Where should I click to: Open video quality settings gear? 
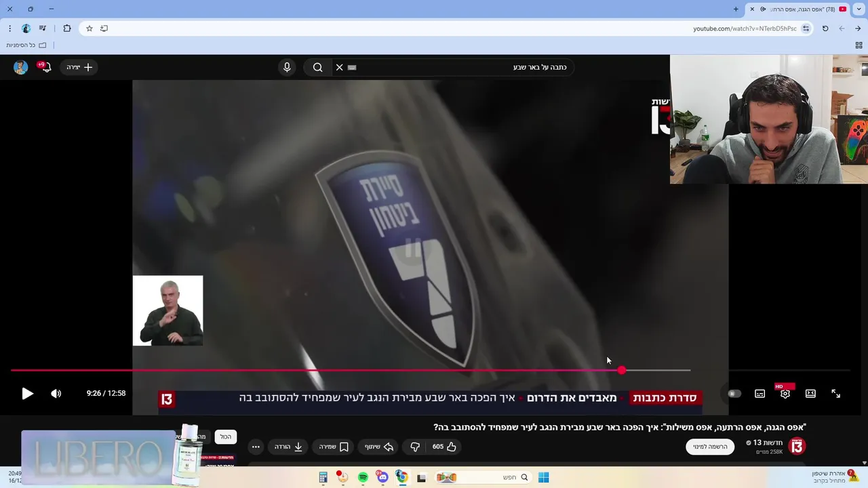(785, 394)
